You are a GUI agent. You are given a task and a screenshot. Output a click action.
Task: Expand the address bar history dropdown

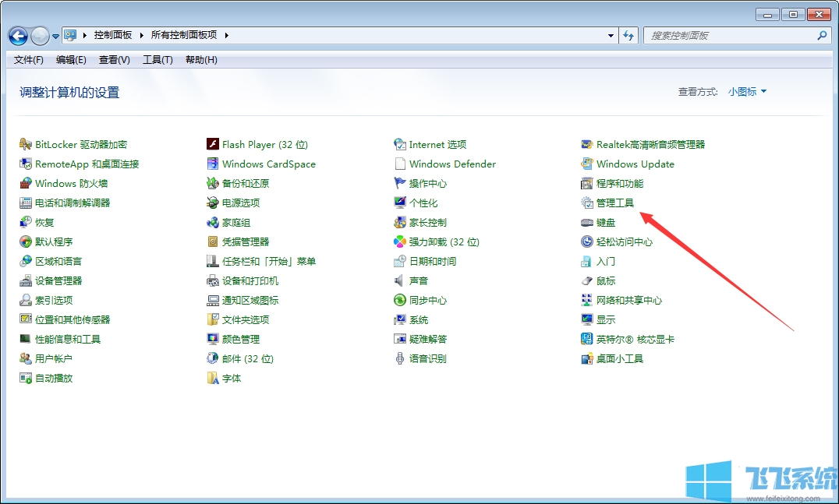(611, 35)
